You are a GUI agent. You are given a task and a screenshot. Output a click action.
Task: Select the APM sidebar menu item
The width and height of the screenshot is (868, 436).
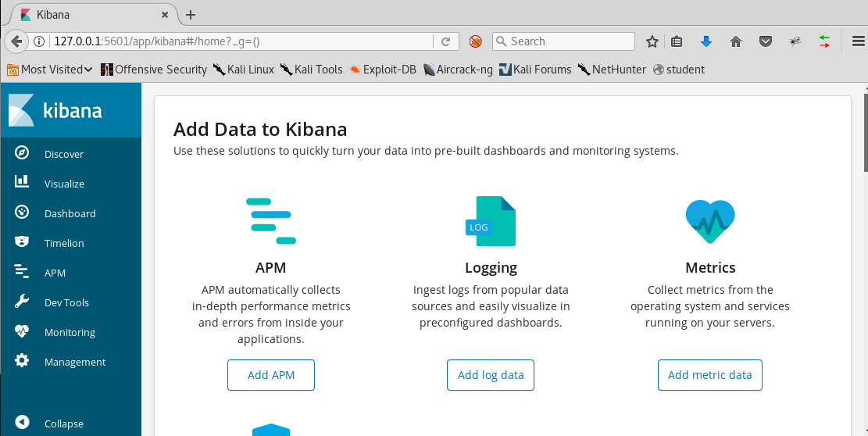click(55, 273)
